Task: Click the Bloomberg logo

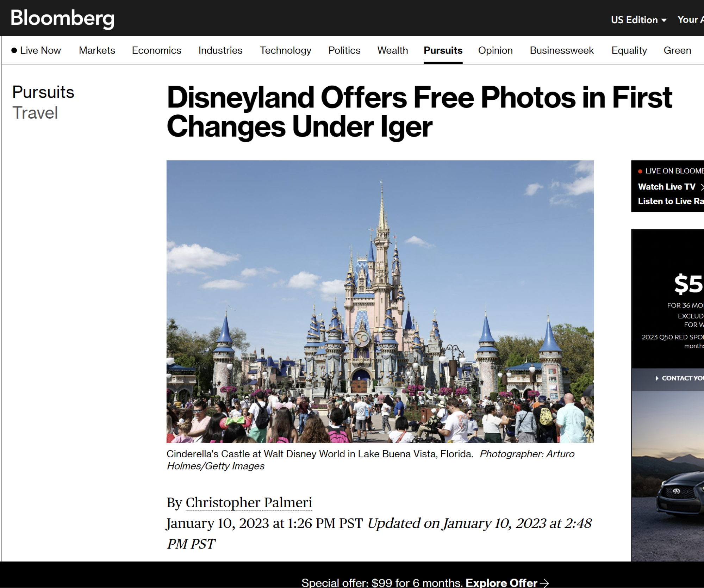Action: tap(63, 18)
